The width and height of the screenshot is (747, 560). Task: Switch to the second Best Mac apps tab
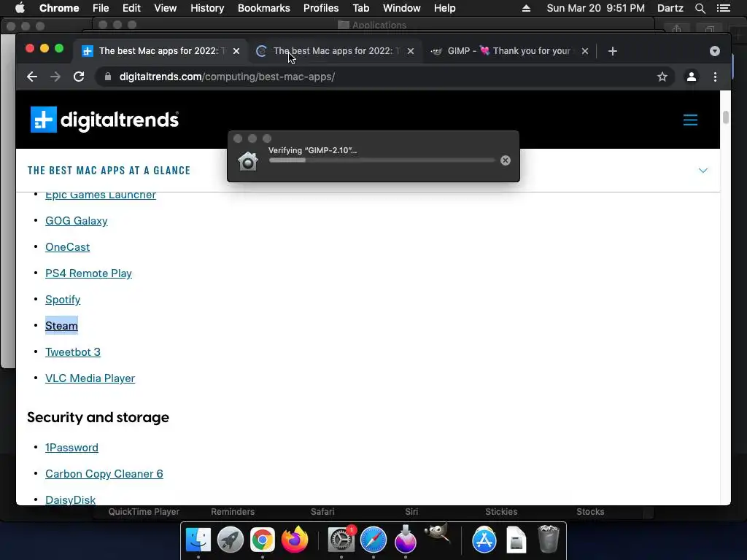[334, 51]
